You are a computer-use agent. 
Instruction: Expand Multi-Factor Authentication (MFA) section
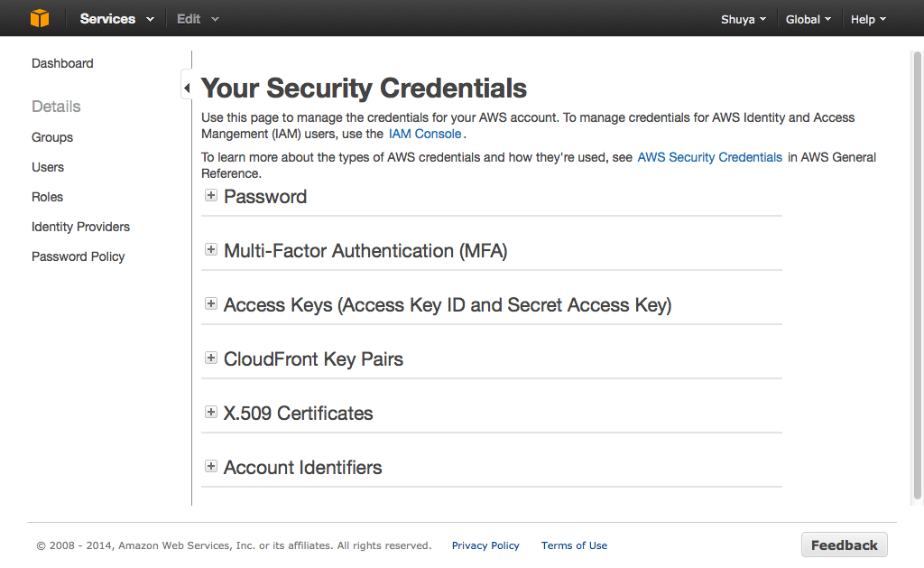(x=211, y=250)
